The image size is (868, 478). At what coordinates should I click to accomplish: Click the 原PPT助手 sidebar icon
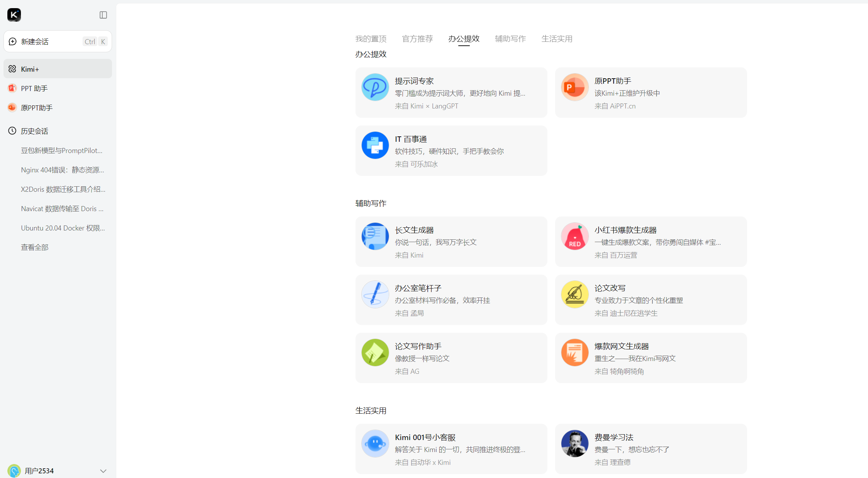click(12, 107)
